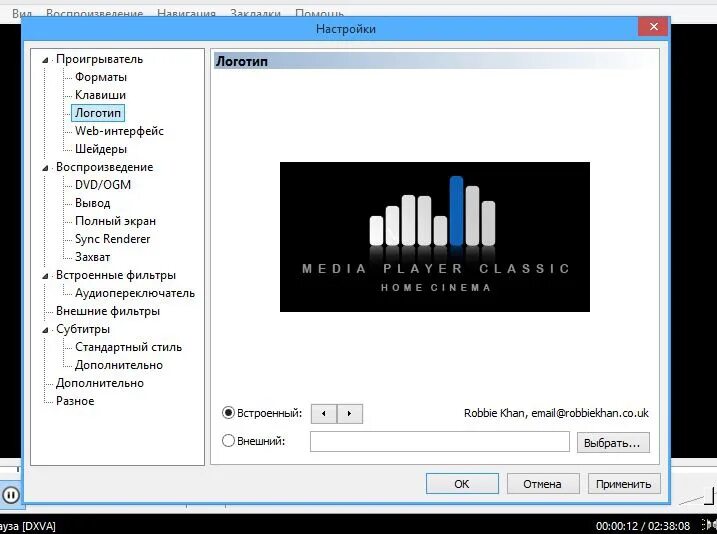Select Захват in settings tree
The height and width of the screenshot is (534, 717).
coord(92,257)
